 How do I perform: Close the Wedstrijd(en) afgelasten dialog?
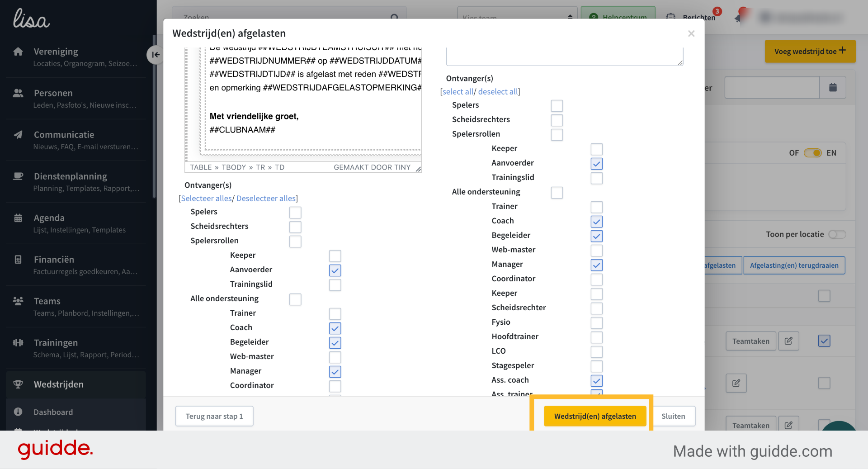691,33
